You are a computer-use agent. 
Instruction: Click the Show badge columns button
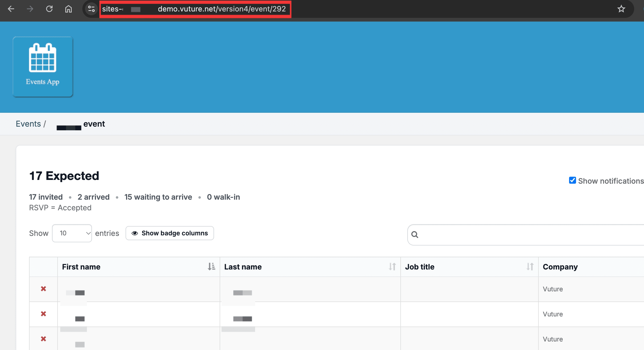[170, 233]
